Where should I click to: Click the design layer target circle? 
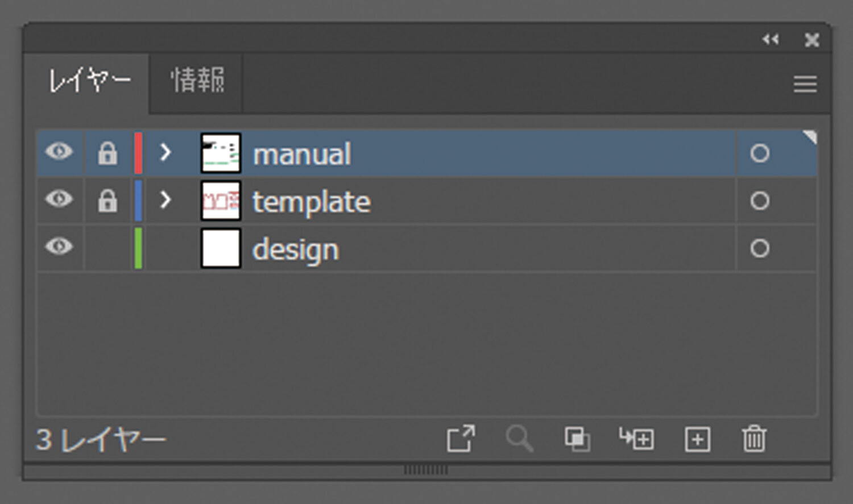(759, 248)
